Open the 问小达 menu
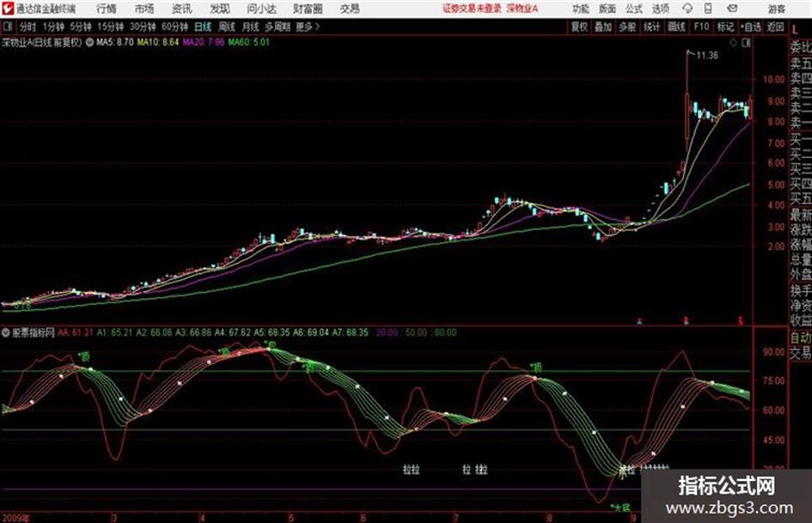The width and height of the screenshot is (812, 523). click(x=261, y=9)
